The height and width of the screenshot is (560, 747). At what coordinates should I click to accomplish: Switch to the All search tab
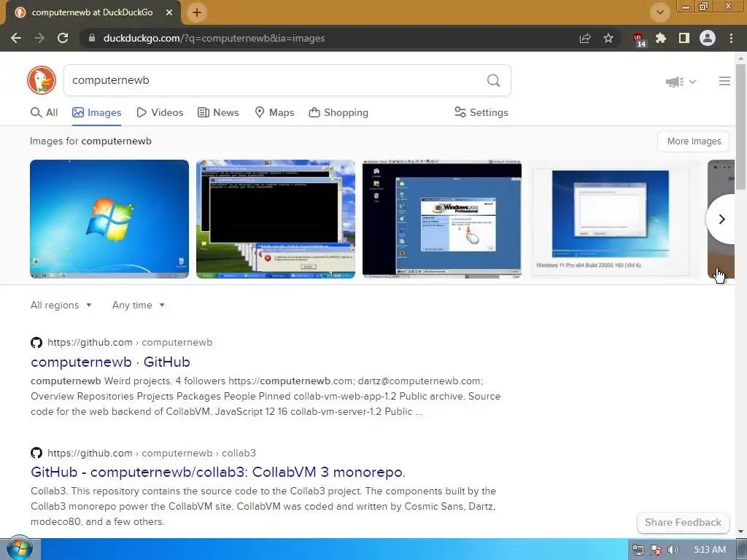point(44,112)
